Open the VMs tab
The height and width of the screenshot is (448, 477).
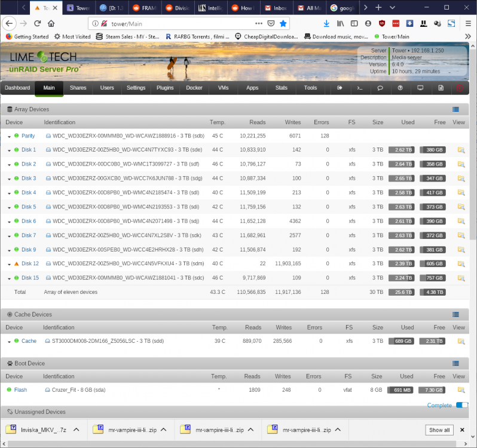[x=224, y=88]
